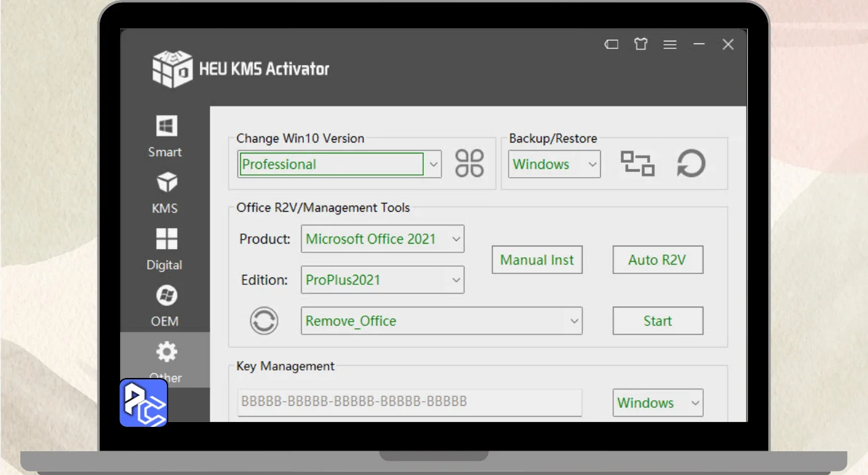Click the blue PC logo badge
Viewport: 868px width, 475px height.
144,403
